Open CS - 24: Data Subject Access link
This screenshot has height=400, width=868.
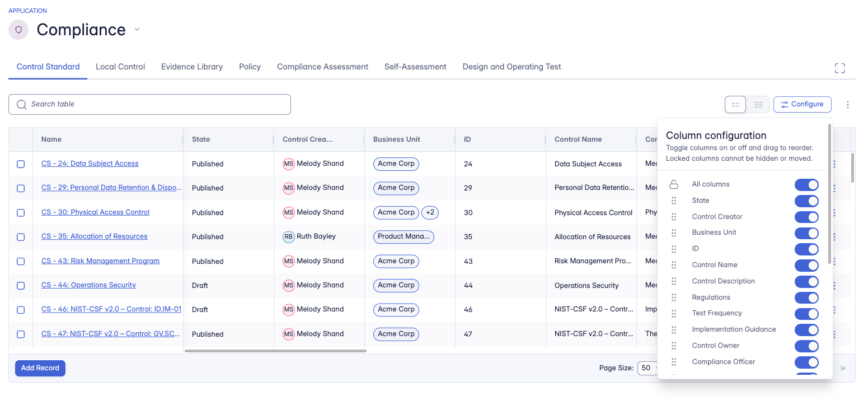coord(90,164)
